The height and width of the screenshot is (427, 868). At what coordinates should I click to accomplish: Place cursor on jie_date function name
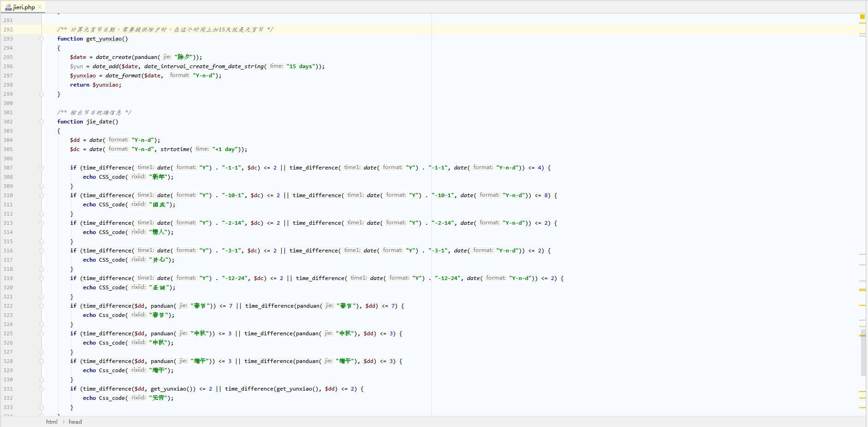pyautogui.click(x=99, y=122)
